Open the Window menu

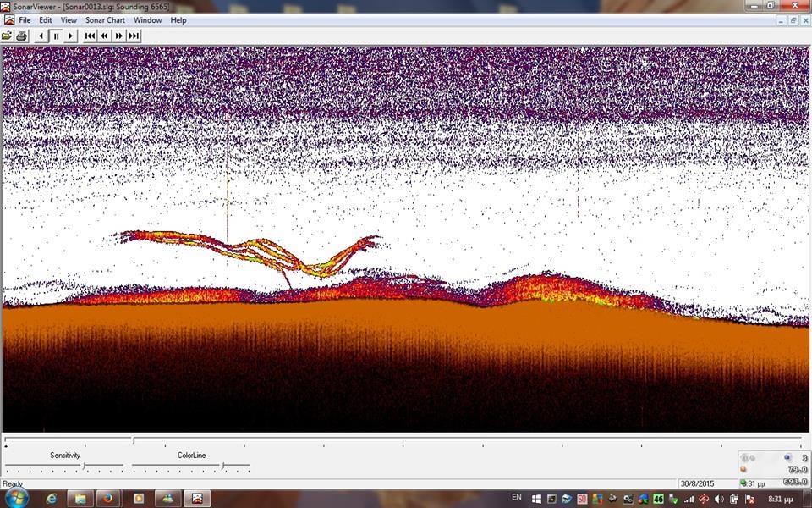[x=147, y=20]
